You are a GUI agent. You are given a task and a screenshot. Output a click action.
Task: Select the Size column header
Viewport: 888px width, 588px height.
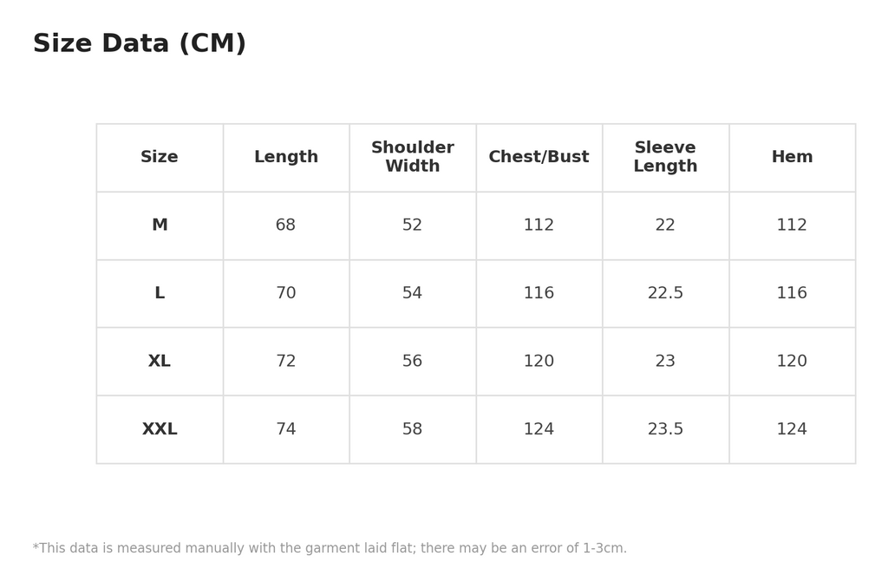tap(160, 156)
